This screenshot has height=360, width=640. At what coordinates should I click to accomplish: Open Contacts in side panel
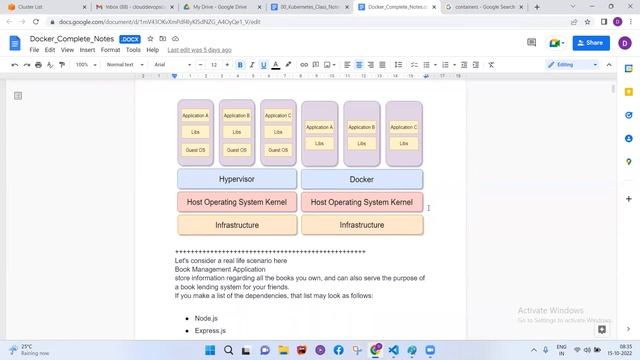(x=629, y=139)
